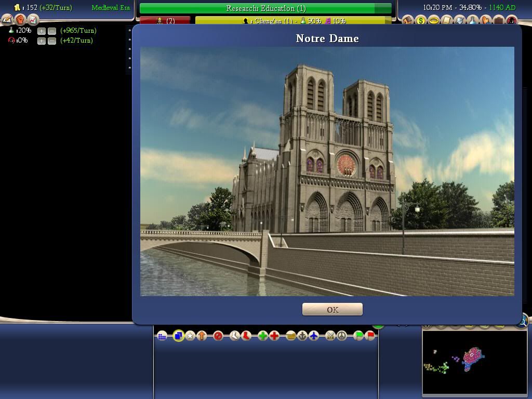Open the red fist icon
532x399 pixels.
20,20
